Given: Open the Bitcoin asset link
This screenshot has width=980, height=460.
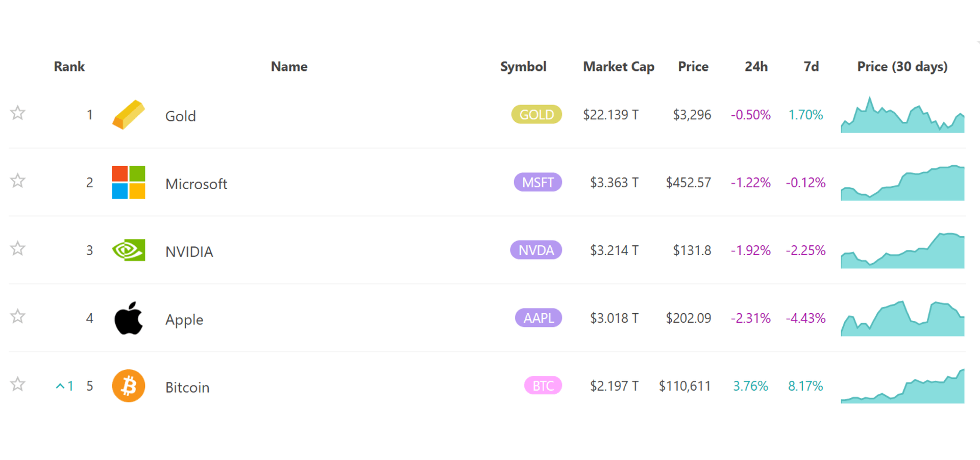Looking at the screenshot, I should [x=187, y=387].
